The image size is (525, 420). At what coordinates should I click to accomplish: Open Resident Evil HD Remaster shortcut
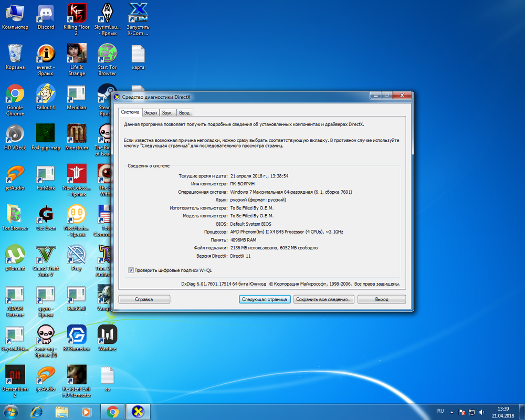coord(77,381)
